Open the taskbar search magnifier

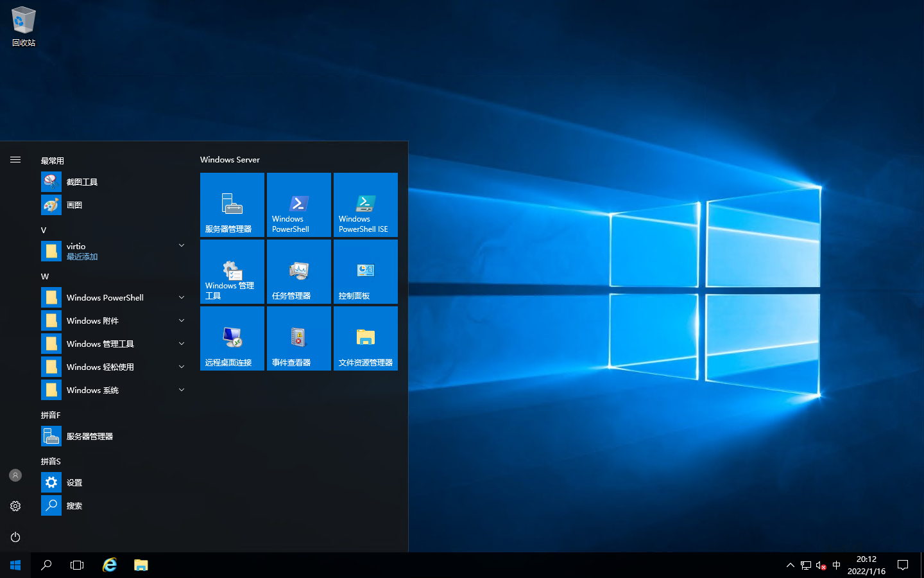click(x=46, y=565)
